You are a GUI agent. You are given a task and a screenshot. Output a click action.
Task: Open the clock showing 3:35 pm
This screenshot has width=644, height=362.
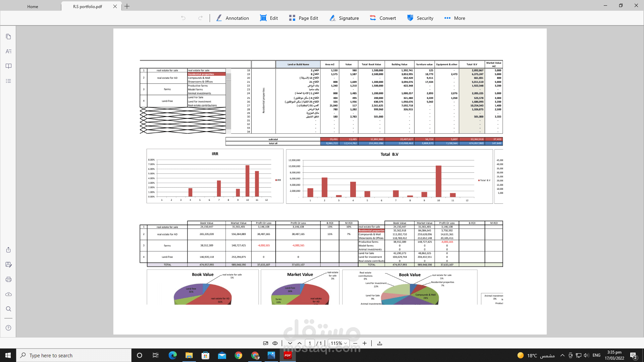[614, 355]
